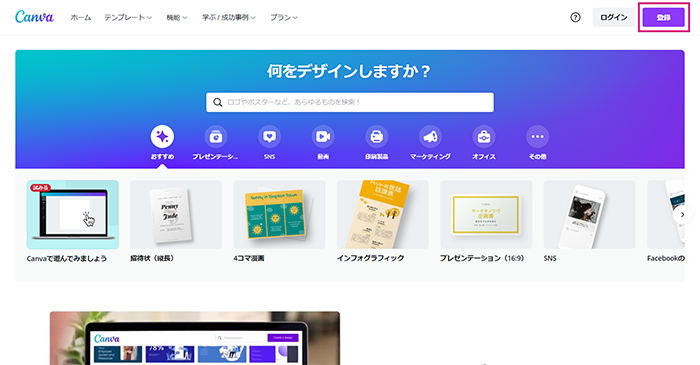Select the おすすめ sparkle category icon
Screen dimensions: 700x365
coord(162,137)
